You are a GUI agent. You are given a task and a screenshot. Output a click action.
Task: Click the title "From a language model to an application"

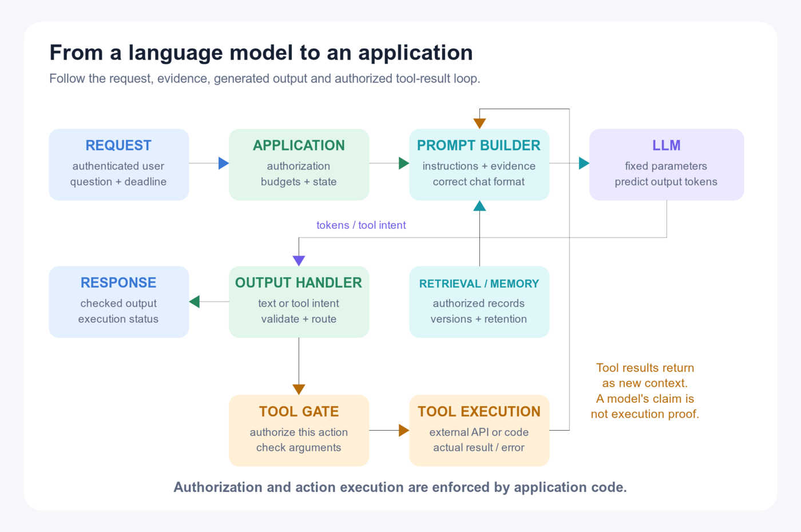pos(261,53)
